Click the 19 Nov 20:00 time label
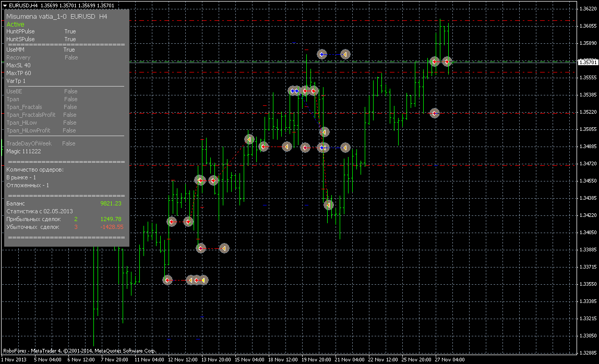This screenshot has height=364, width=599. point(316,359)
